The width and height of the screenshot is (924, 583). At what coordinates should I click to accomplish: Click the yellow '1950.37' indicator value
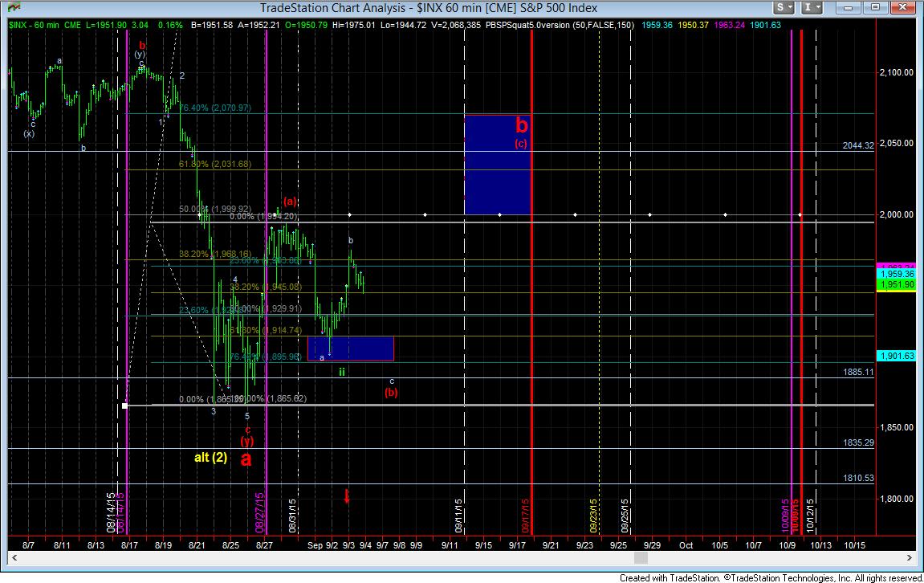(x=693, y=26)
